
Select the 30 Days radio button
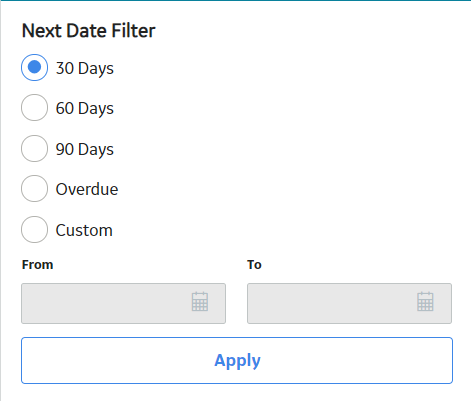[x=34, y=67]
